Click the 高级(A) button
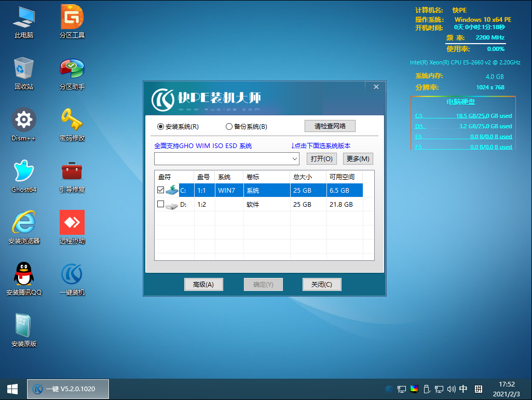This screenshot has height=400, width=532. [203, 284]
